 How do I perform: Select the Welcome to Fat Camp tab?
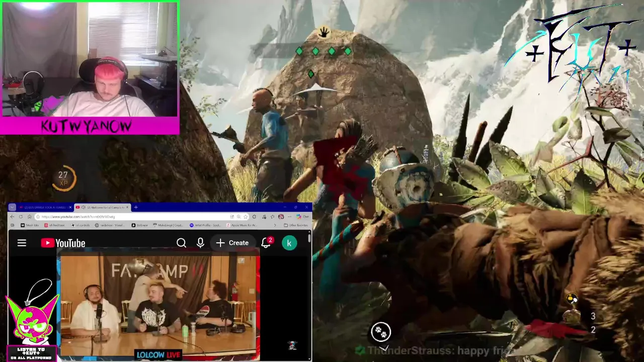tap(102, 207)
